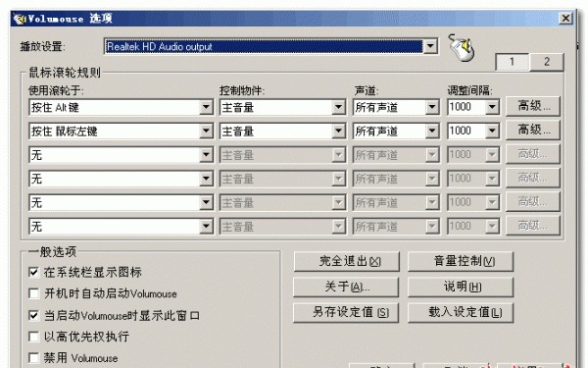The image size is (588, 368).
Task: Check the 禁用 Volumouse box
Action: pyautogui.click(x=33, y=358)
